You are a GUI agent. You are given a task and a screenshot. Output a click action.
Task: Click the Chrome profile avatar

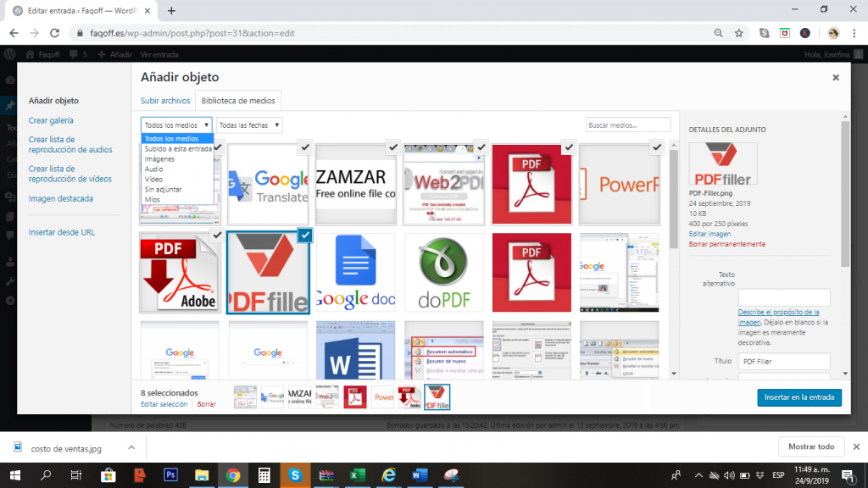coord(833,33)
